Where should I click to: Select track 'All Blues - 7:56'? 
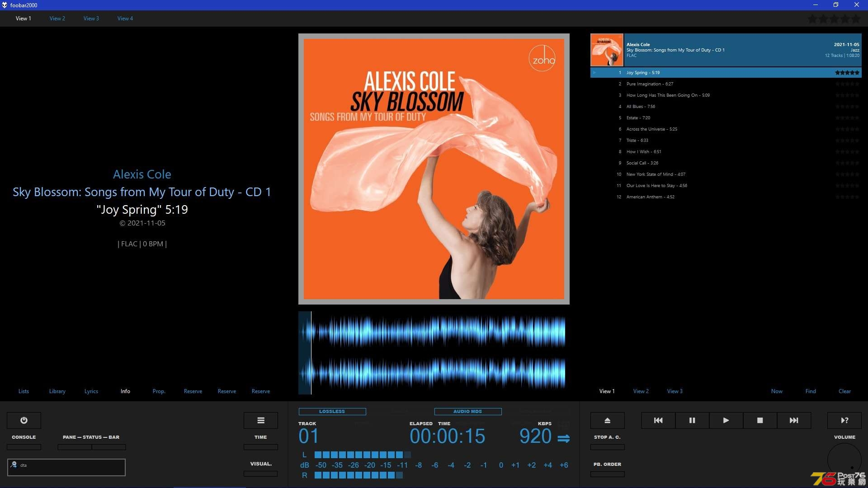(x=726, y=107)
